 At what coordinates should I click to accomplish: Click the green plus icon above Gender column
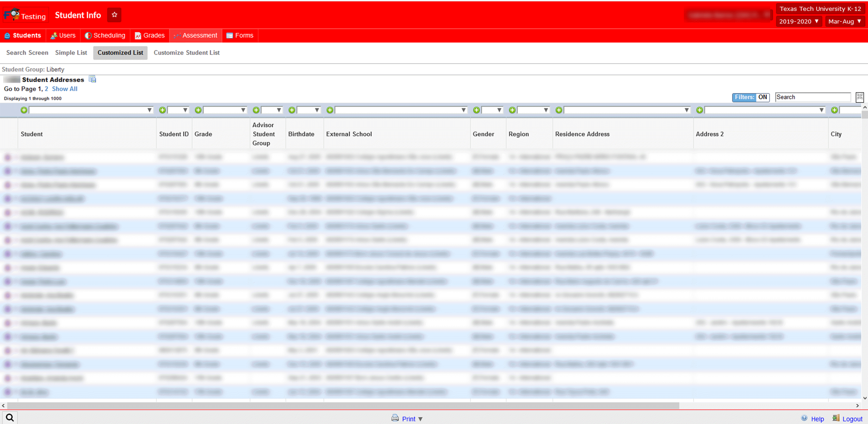coord(476,110)
